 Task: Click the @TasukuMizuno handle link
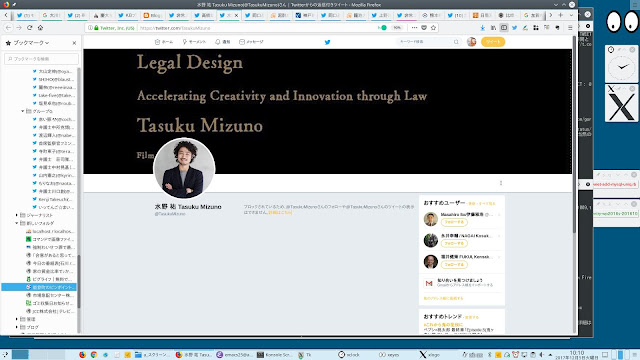pos(170,214)
